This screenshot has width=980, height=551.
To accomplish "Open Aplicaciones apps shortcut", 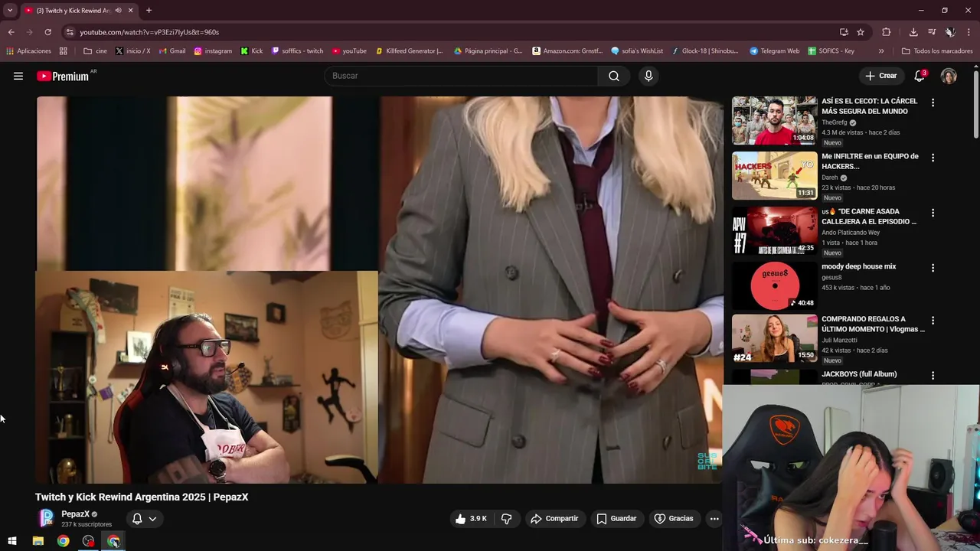I will (x=28, y=51).
